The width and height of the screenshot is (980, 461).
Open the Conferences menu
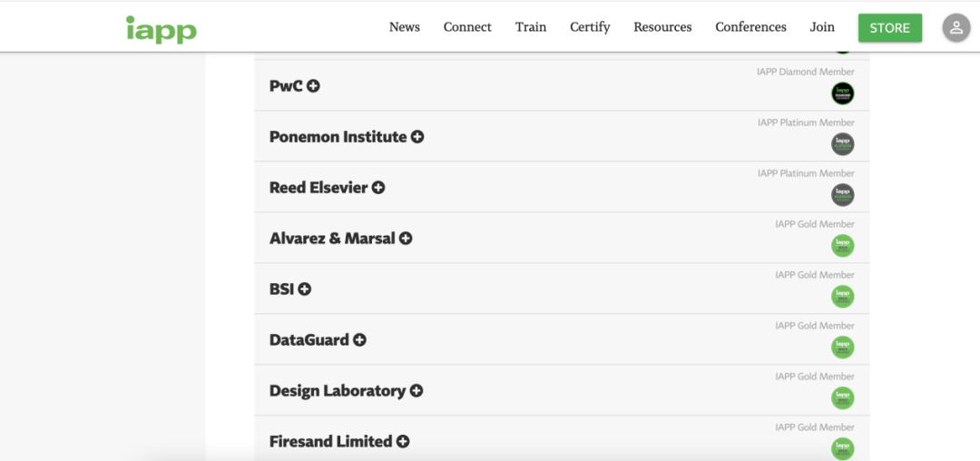tap(750, 27)
